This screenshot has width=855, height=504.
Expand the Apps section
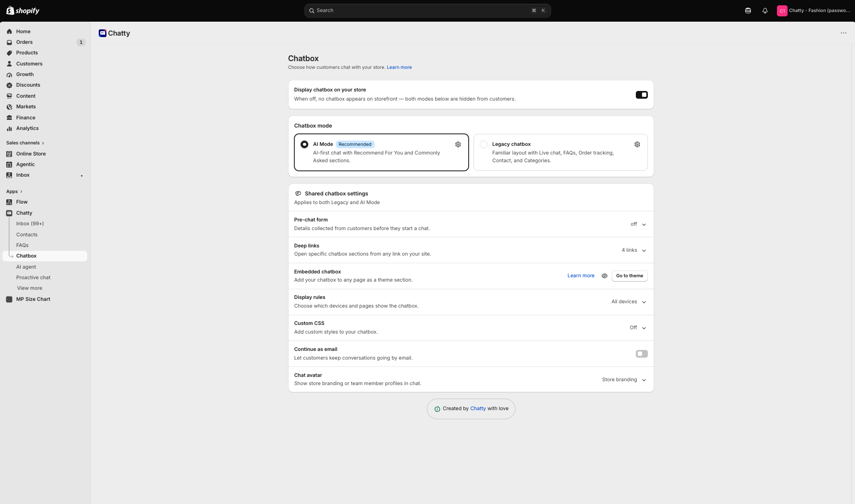[x=14, y=192]
